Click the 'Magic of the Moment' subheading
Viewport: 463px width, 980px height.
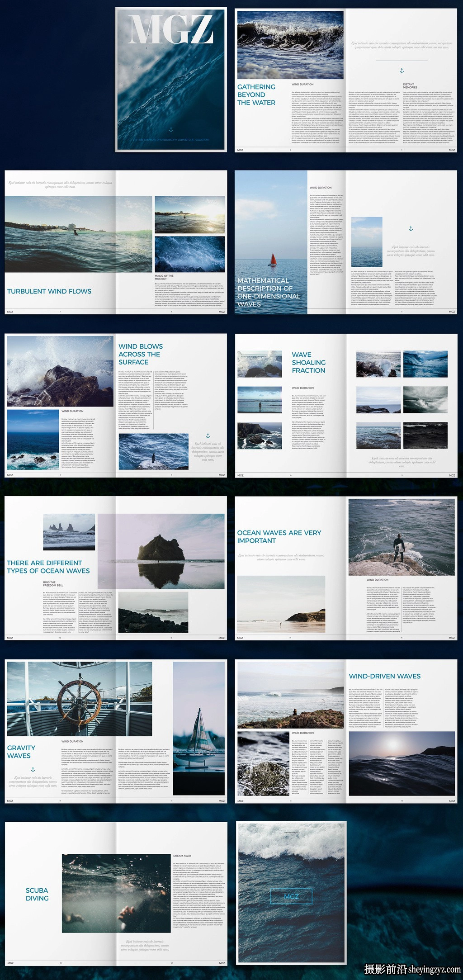pos(164,277)
